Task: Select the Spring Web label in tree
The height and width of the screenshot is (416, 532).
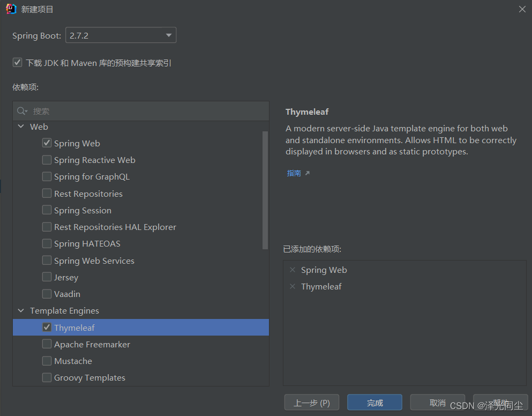Action: point(77,143)
